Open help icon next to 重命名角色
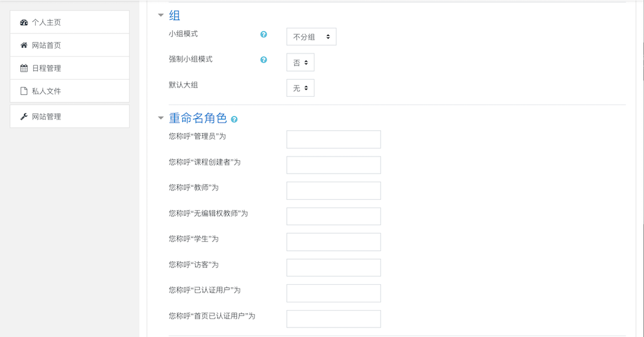The image size is (644, 337). click(234, 119)
